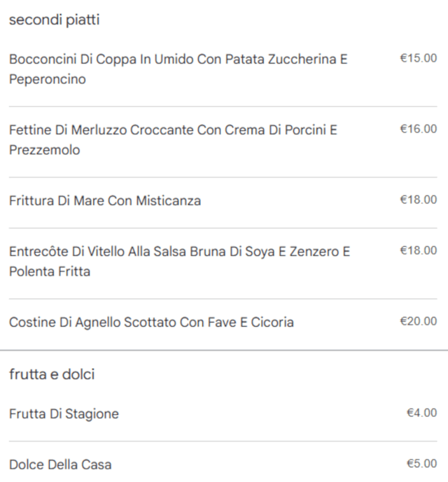Screen dimensions: 448x482
Task: Choose the Entrecôte Di Vitello dish
Action: click(179, 251)
